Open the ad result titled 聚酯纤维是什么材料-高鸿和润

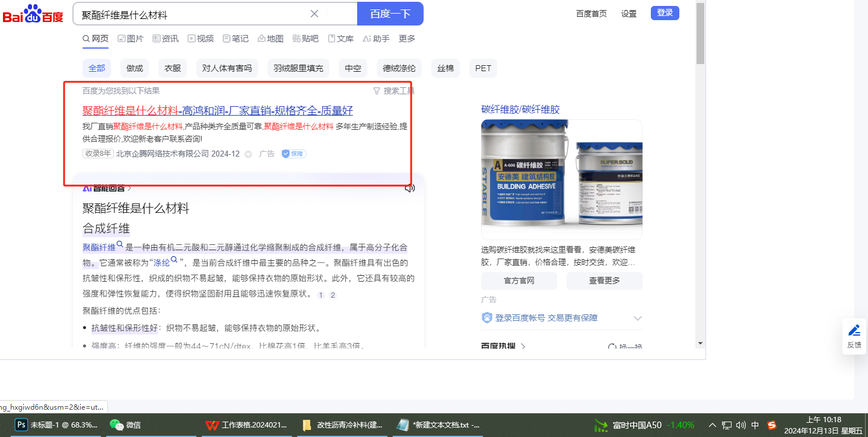pyautogui.click(x=218, y=110)
